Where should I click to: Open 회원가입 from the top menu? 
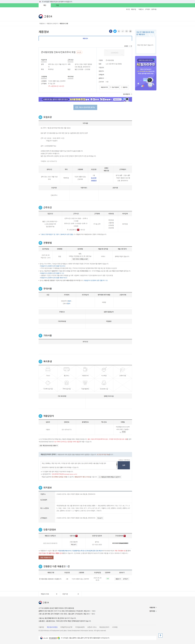[x=134, y=9]
